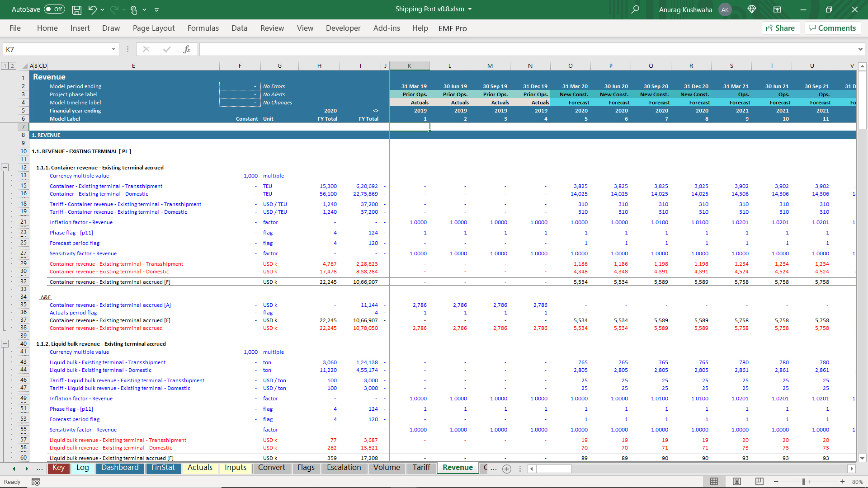Viewport: 868px width, 488px height.
Task: Click the Ribbon Display Options icon
Action: click(x=777, y=9)
